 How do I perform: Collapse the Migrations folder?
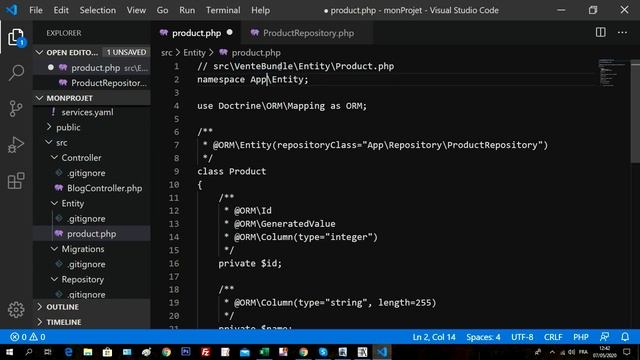[x=92, y=249]
